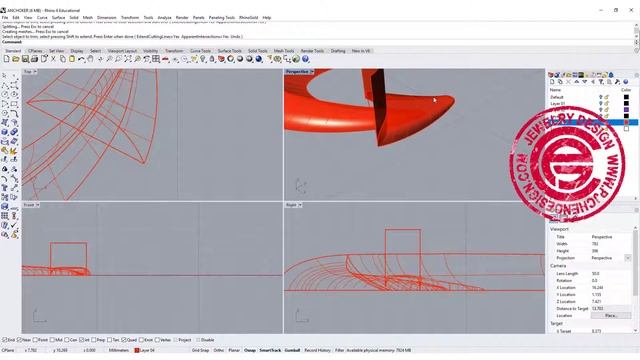The height and width of the screenshot is (360, 640).
Task: Click the blue help icon in Layers panel
Action: click(625, 82)
